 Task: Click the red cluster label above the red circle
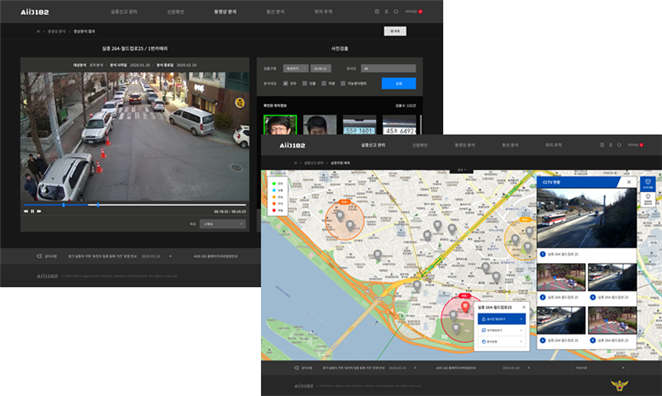(x=465, y=296)
